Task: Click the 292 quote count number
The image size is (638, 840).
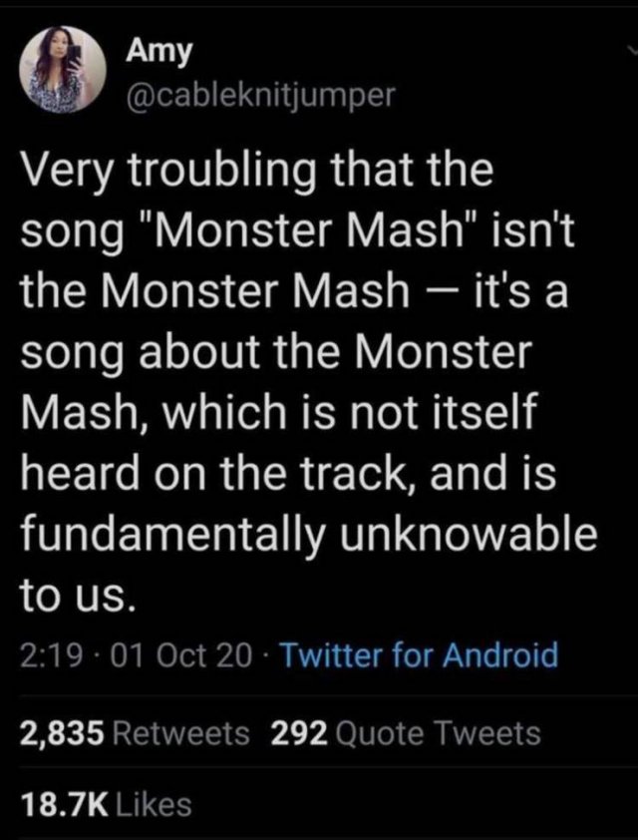Action: (299, 733)
